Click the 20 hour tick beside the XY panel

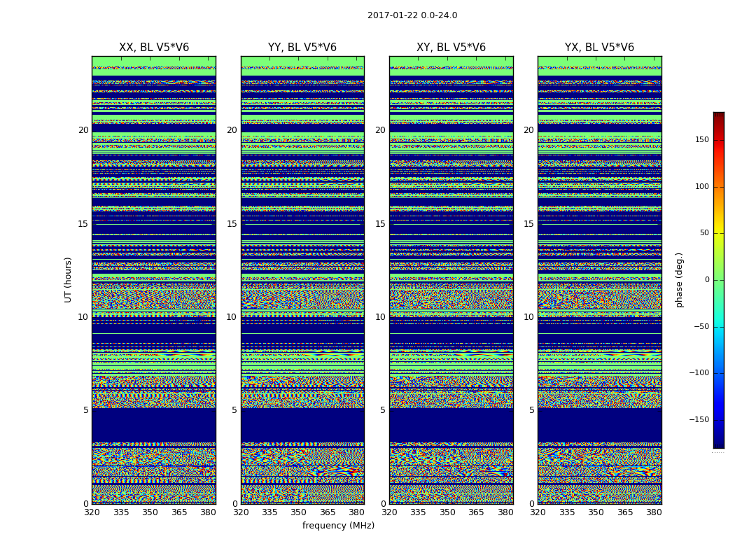(379, 130)
